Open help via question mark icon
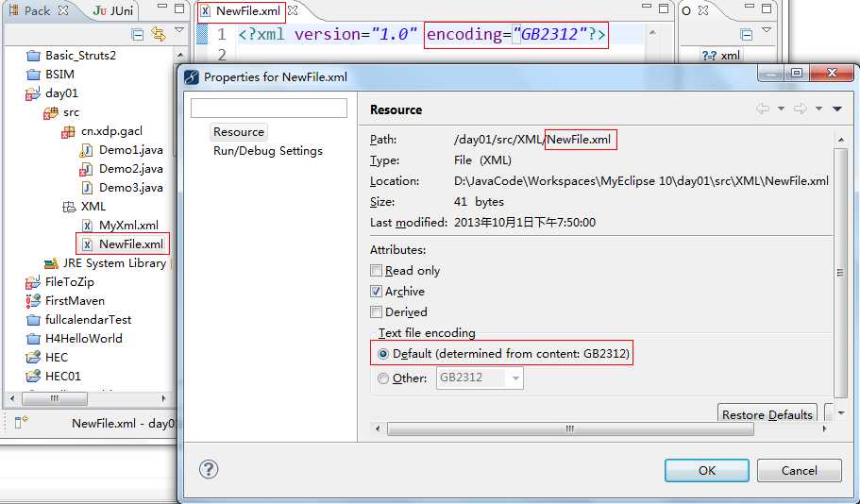The image size is (860, 504). coord(209,469)
